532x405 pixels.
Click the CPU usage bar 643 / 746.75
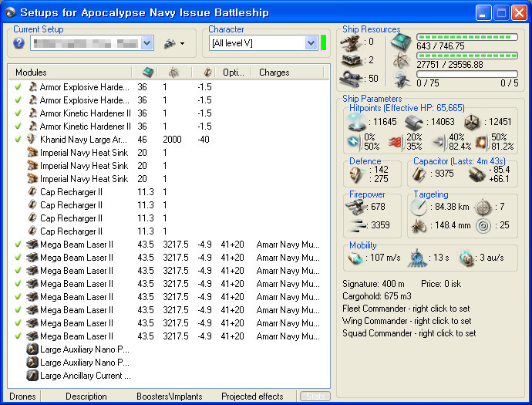click(467, 37)
